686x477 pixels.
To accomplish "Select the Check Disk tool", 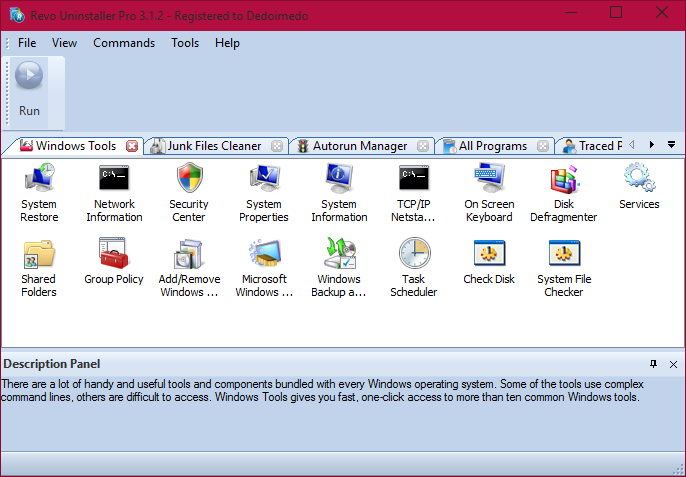I will tap(489, 261).
